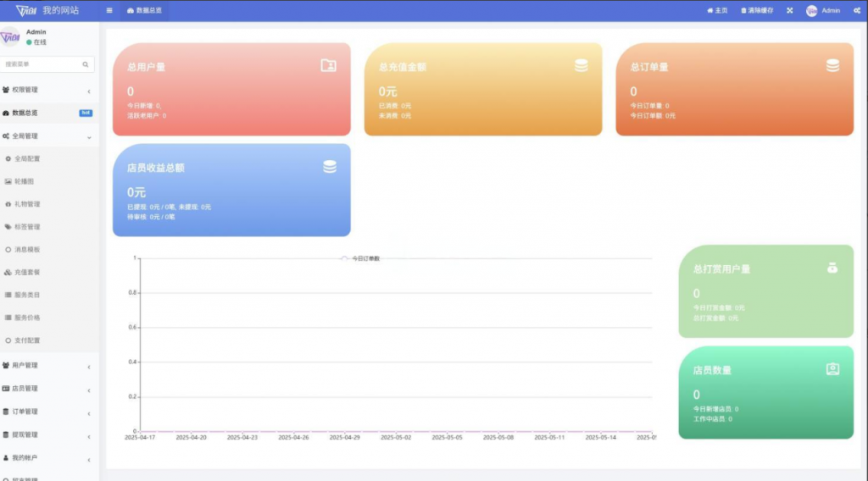Image resolution: width=868 pixels, height=481 pixels.
Task: Click the 搜索菜单 search input field
Action: (41, 64)
